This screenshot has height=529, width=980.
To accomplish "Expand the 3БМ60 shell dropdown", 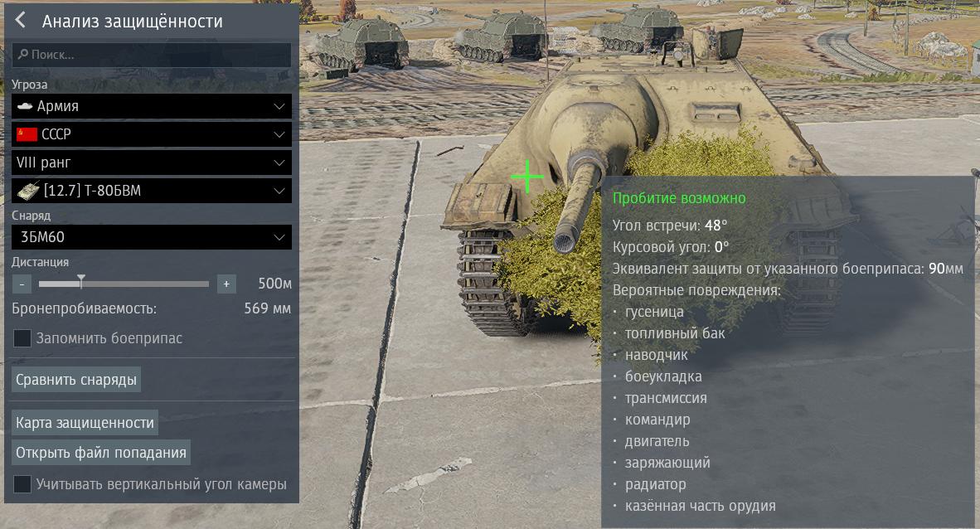I will (152, 237).
